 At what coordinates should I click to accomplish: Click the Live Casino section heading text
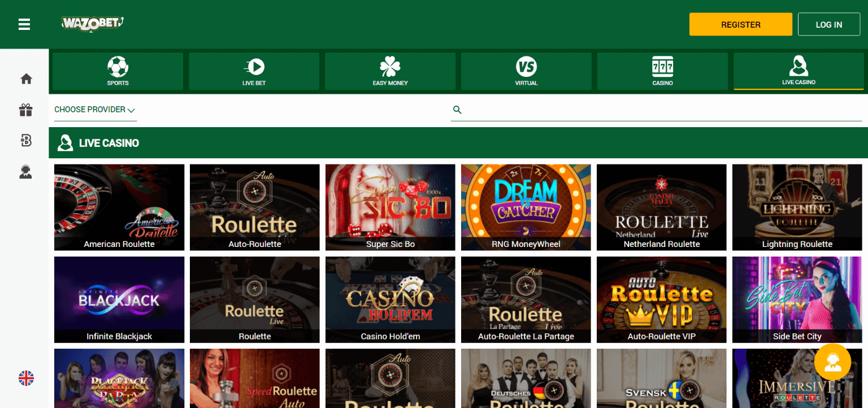pyautogui.click(x=109, y=143)
